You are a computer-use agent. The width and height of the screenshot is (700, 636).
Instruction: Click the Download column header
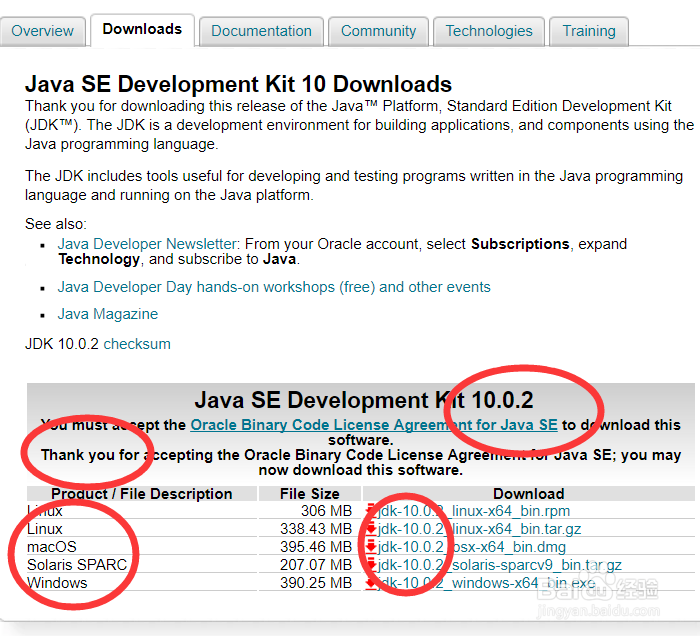click(x=529, y=494)
